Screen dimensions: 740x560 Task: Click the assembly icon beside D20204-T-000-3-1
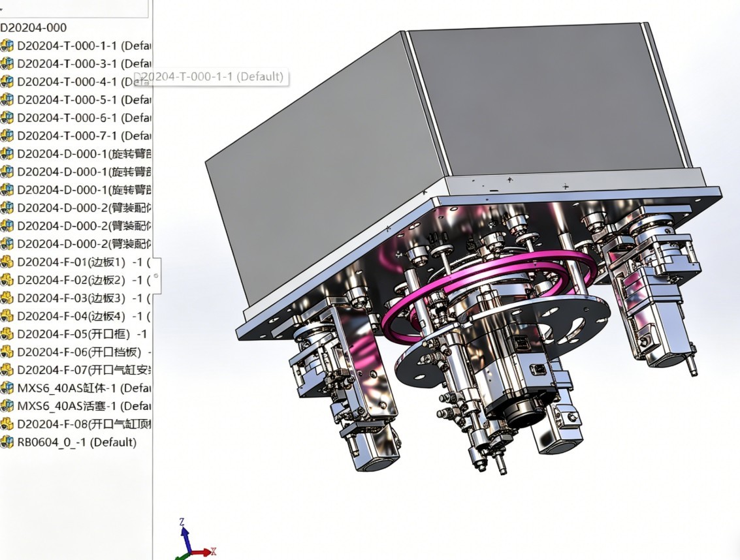(7, 64)
